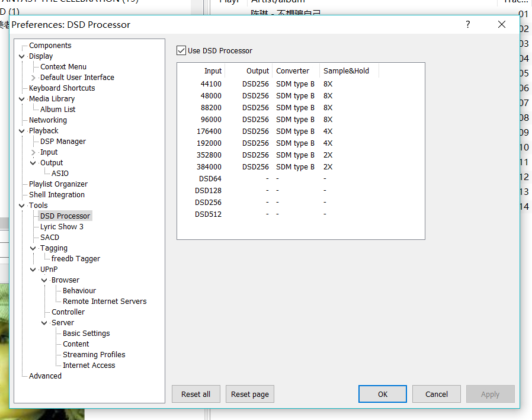Select the 192000 input row

300,143
